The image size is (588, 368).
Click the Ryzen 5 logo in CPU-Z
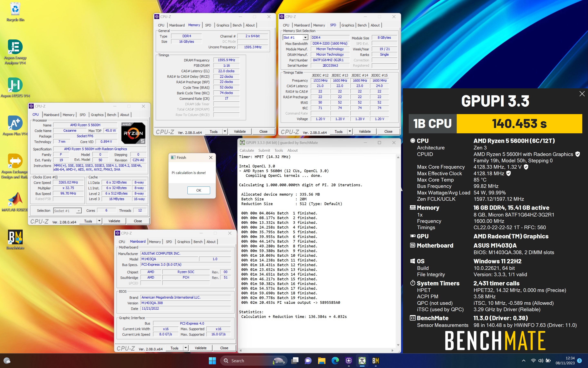(133, 133)
